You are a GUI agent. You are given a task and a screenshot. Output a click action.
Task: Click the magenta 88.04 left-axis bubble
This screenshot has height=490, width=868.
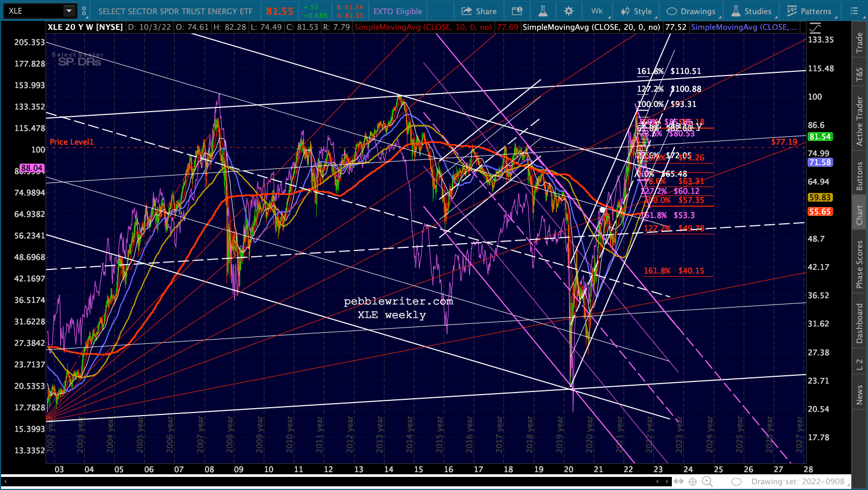pyautogui.click(x=31, y=168)
